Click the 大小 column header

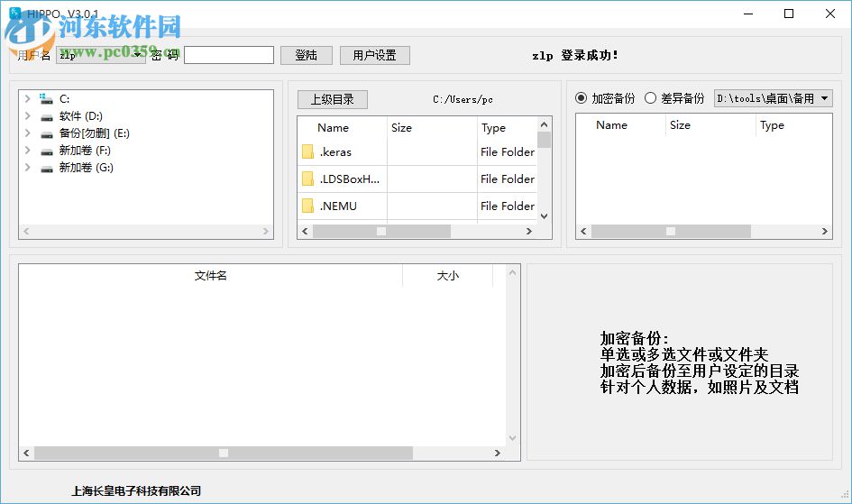pos(448,275)
